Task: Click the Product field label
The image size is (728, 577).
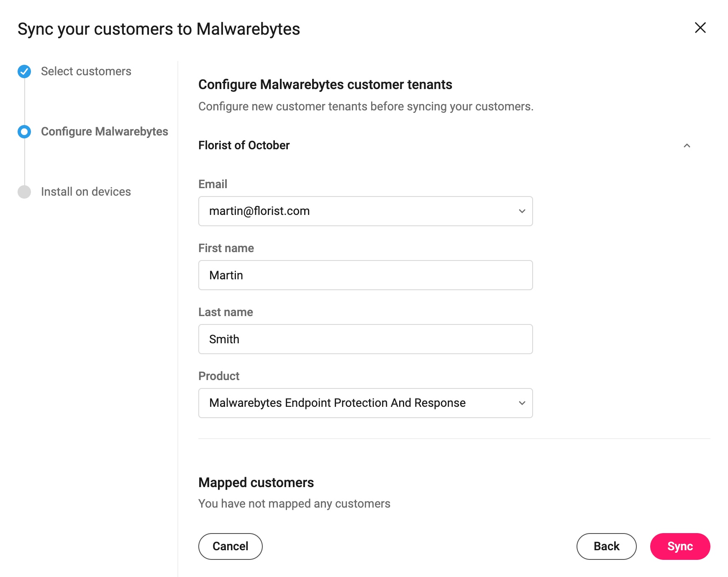Action: [x=219, y=376]
